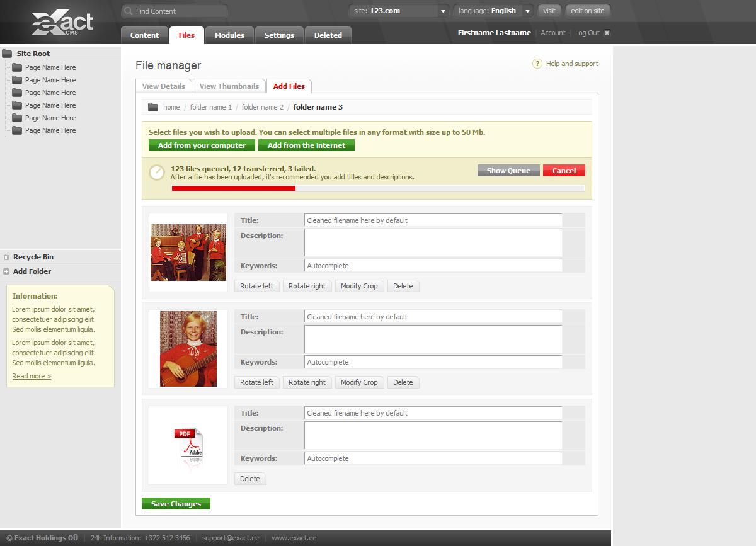Click the Adobe PDF file icon
Screen dimensions: 756x546
188,446
